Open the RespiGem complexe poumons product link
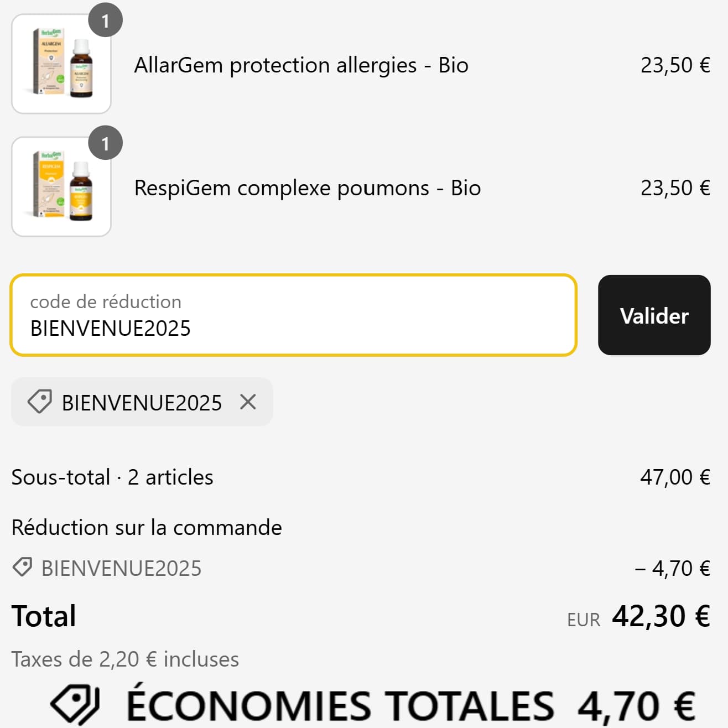Screen dimensions: 728x728 click(x=307, y=188)
